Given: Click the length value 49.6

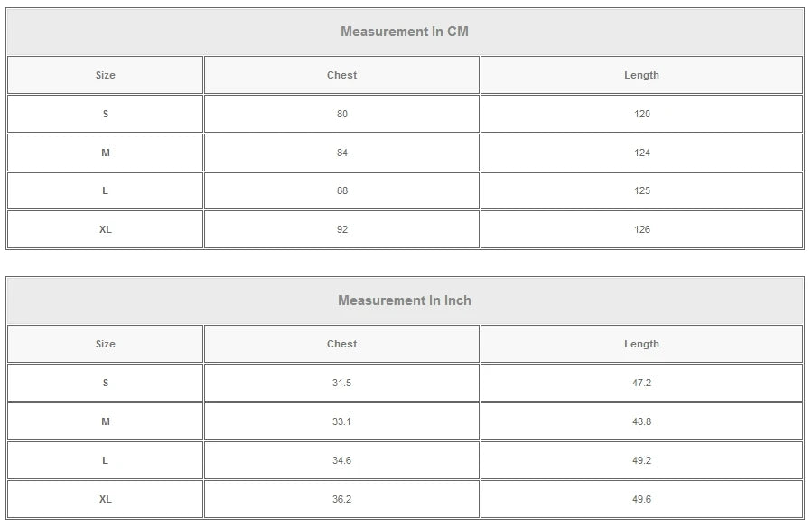Looking at the screenshot, I should (x=641, y=499).
